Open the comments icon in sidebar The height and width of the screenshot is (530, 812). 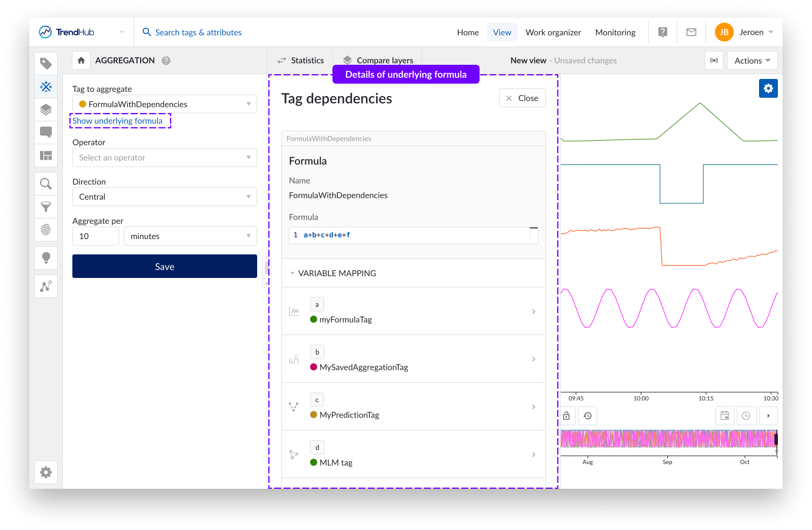click(46, 132)
